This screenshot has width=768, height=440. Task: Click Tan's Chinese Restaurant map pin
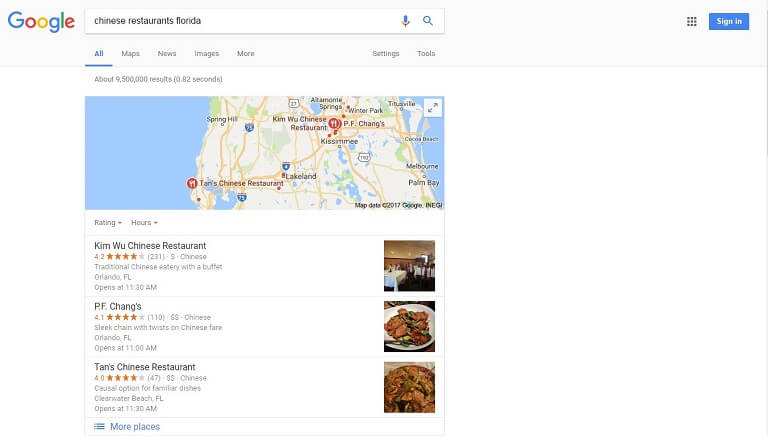click(192, 183)
